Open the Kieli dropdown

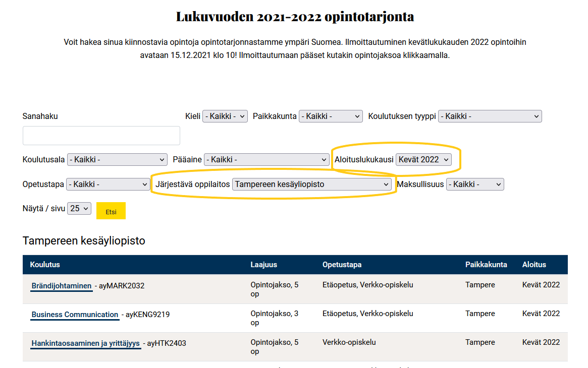pyautogui.click(x=225, y=116)
